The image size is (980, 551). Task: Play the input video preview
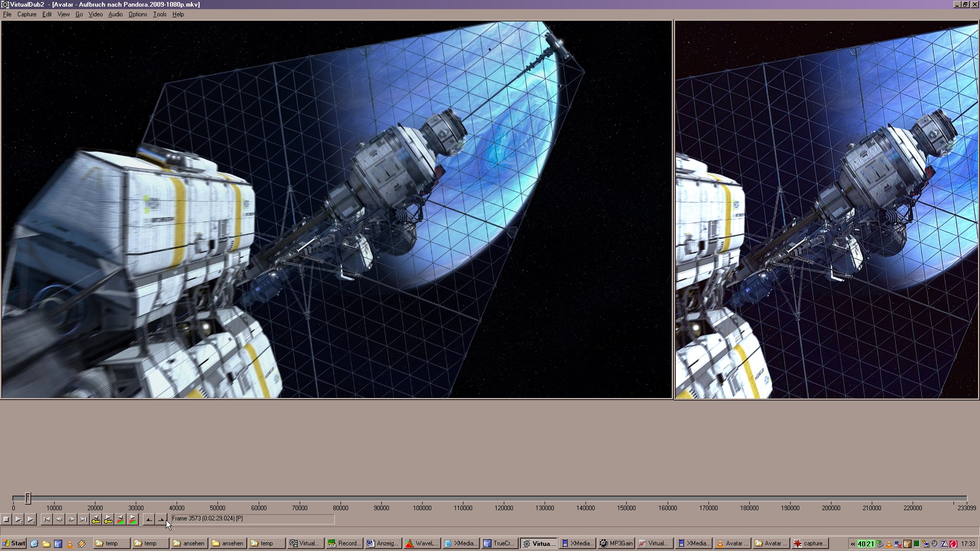click(x=18, y=519)
